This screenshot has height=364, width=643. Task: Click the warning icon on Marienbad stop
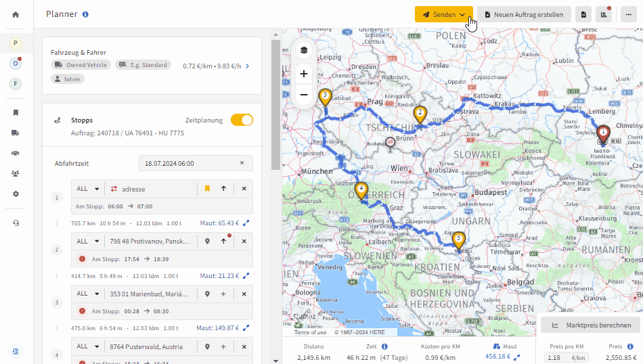click(82, 311)
